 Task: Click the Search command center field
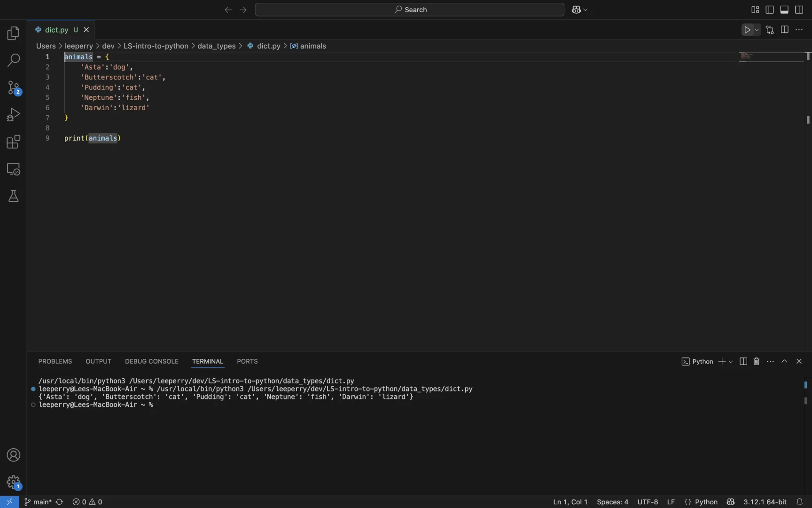click(x=409, y=10)
